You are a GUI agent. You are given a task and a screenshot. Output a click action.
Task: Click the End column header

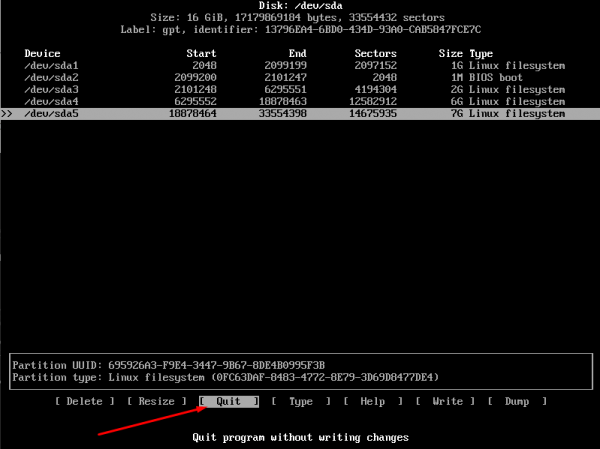click(297, 53)
